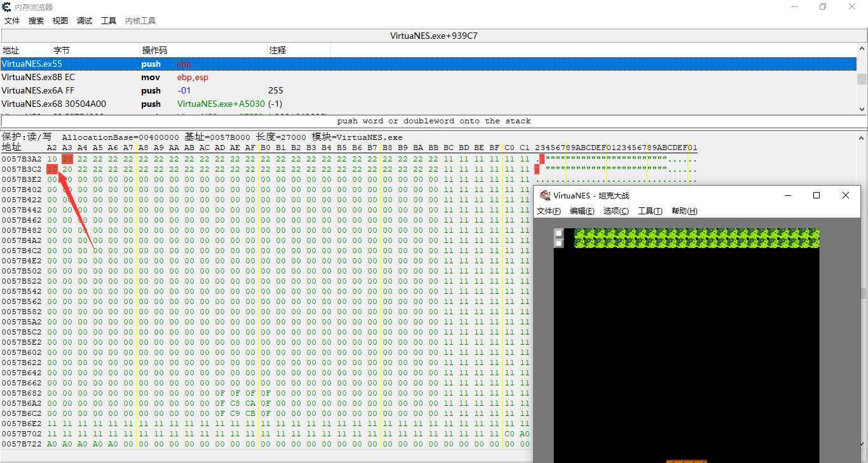868x463 pixels.
Task: Click the hex view scroll up arrow
Action: click(862, 137)
